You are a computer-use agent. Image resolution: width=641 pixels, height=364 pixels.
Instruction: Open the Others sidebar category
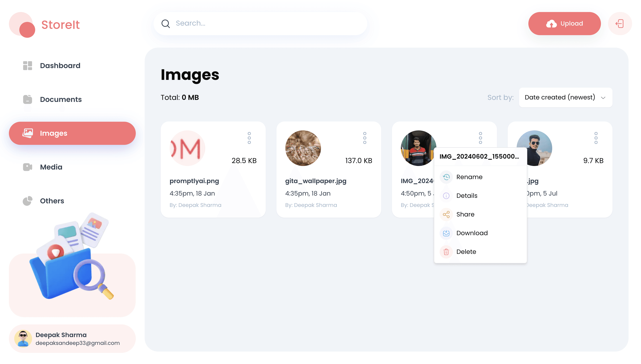pos(52,201)
